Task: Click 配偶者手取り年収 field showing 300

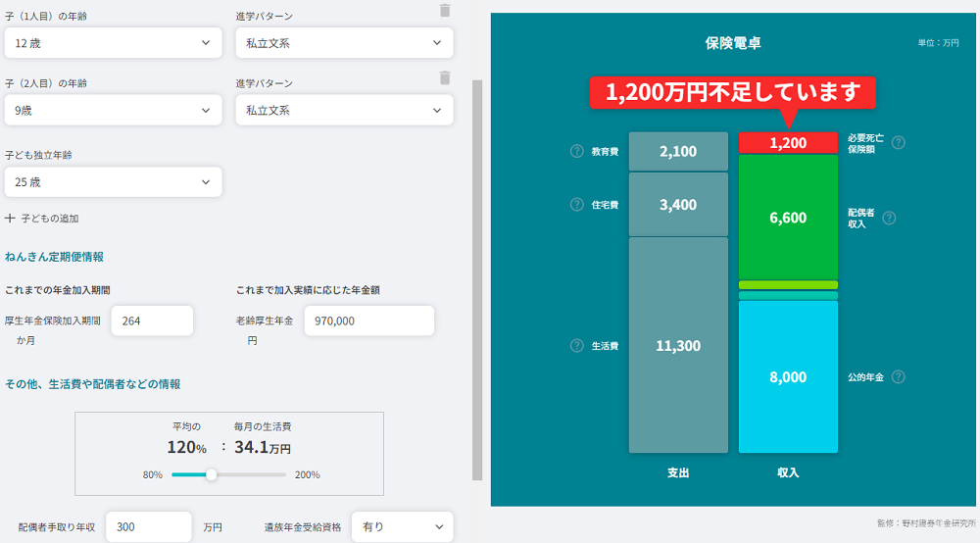Action: (148, 526)
